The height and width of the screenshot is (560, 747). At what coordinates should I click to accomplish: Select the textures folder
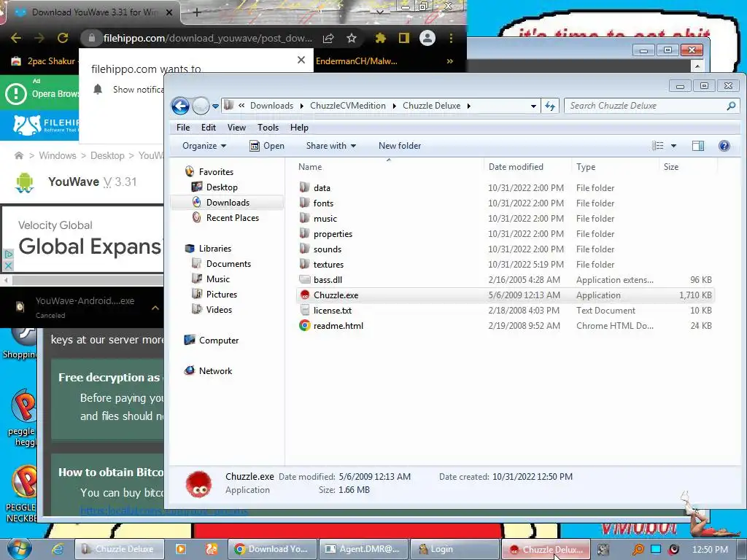pos(328,264)
